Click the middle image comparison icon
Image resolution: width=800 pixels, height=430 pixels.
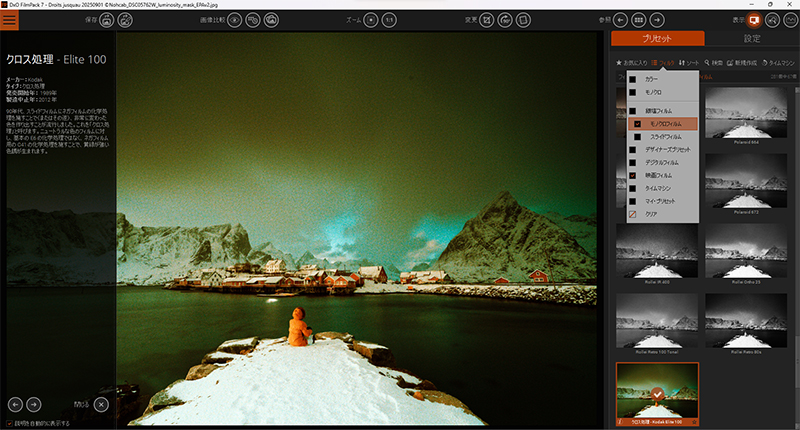click(253, 20)
